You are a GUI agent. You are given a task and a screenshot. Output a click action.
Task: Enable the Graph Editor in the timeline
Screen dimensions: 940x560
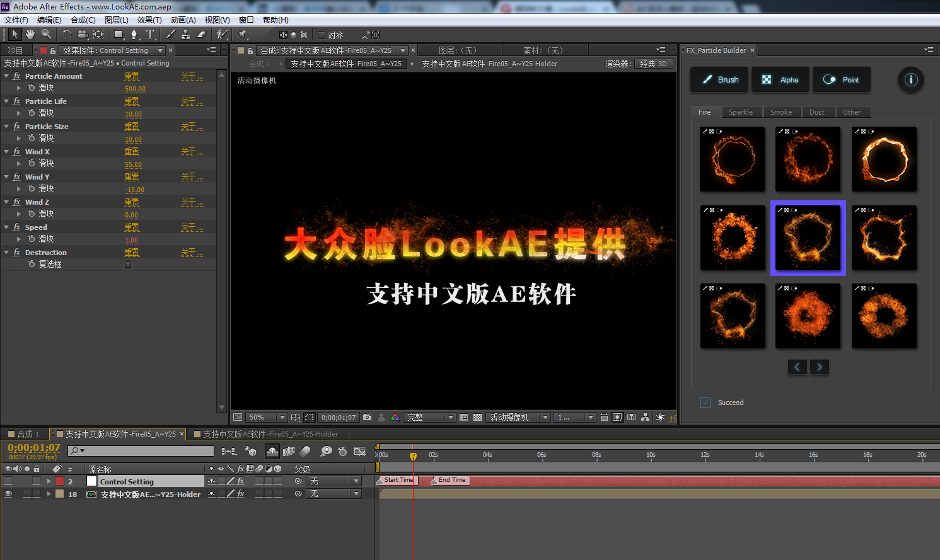coord(359,451)
